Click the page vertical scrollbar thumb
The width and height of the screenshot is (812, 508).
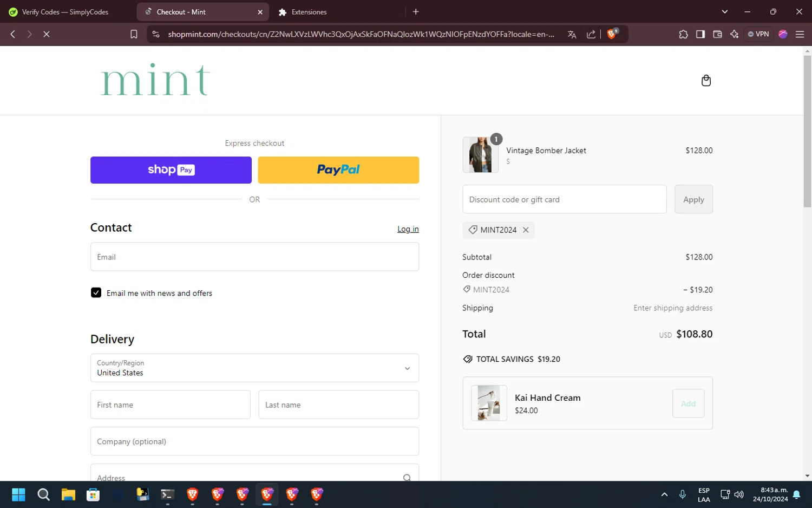click(x=807, y=131)
